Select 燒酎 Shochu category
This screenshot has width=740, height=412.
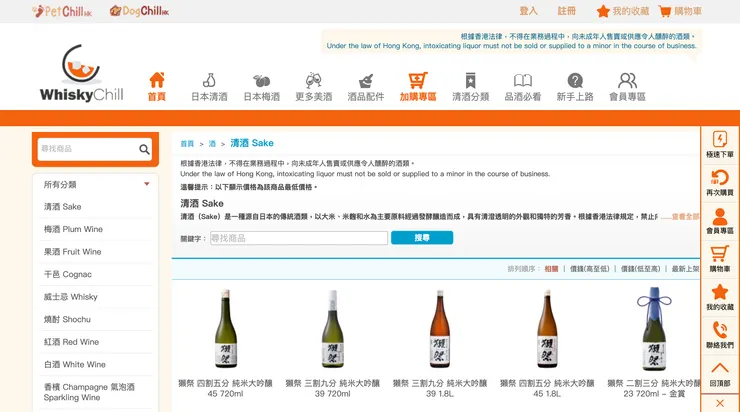(x=67, y=320)
